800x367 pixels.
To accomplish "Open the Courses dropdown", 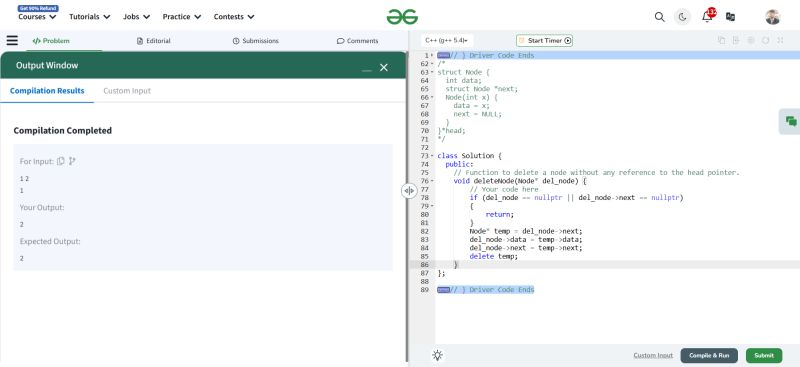I will [x=37, y=16].
